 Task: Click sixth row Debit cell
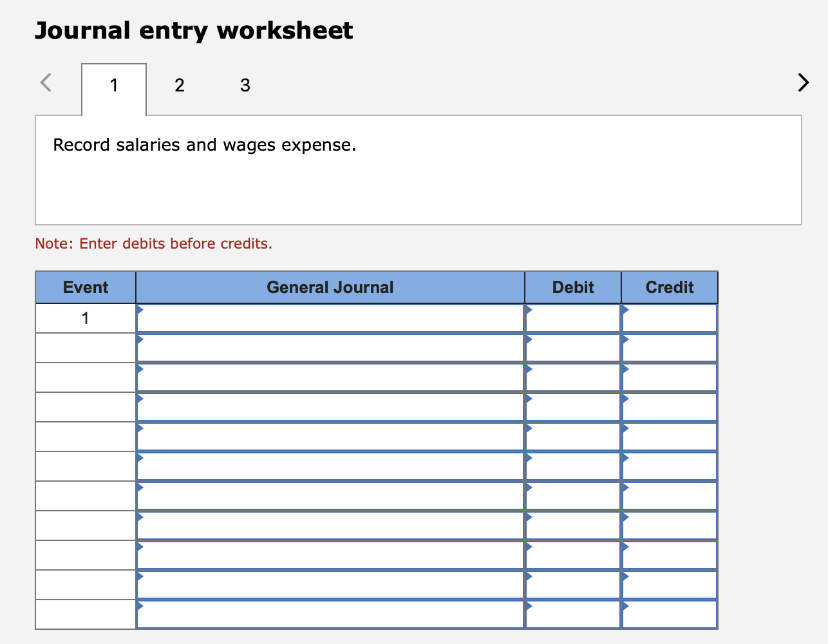[x=573, y=466]
